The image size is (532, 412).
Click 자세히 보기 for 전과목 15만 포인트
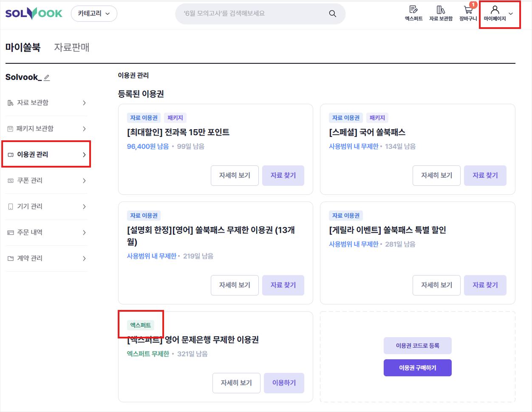click(235, 176)
